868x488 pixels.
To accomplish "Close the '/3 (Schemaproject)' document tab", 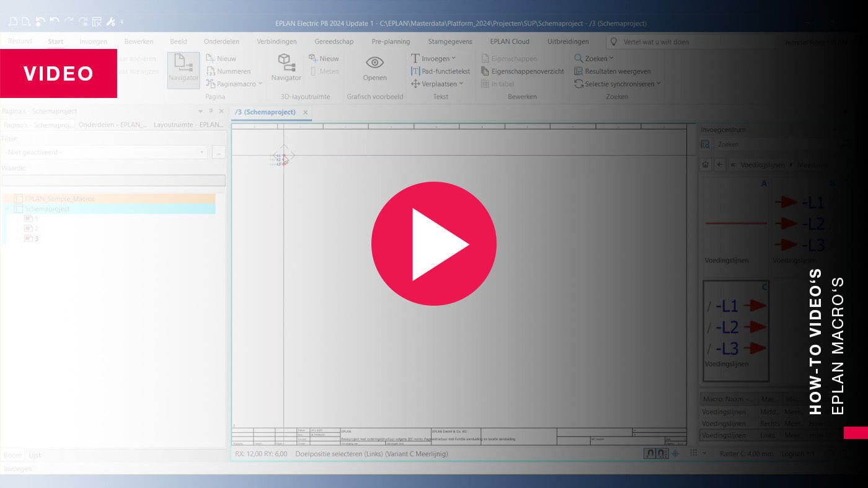I will coord(306,112).
